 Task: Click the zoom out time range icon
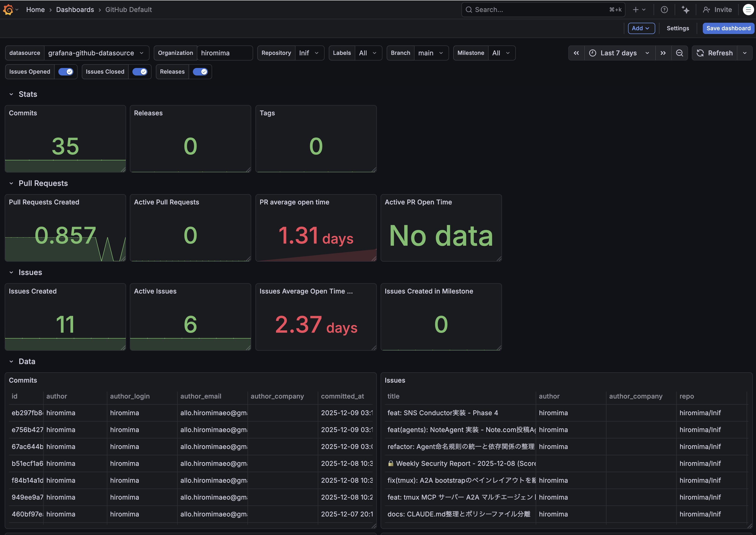[x=679, y=53]
